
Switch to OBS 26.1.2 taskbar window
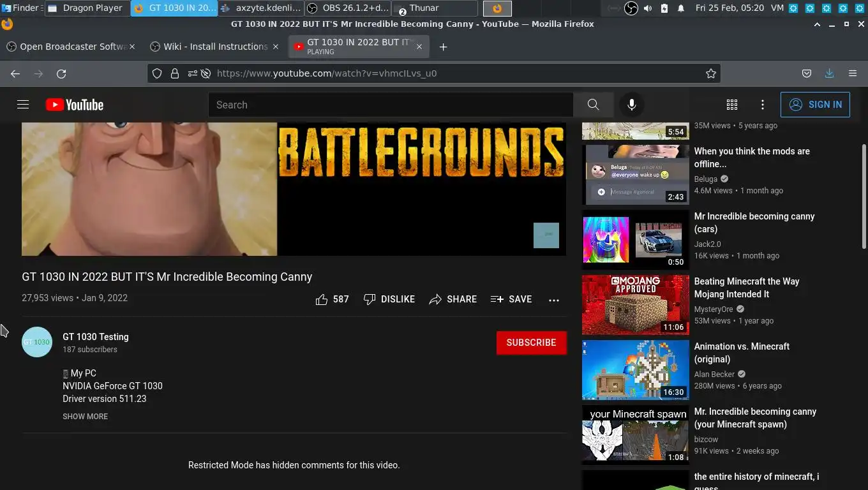click(348, 8)
